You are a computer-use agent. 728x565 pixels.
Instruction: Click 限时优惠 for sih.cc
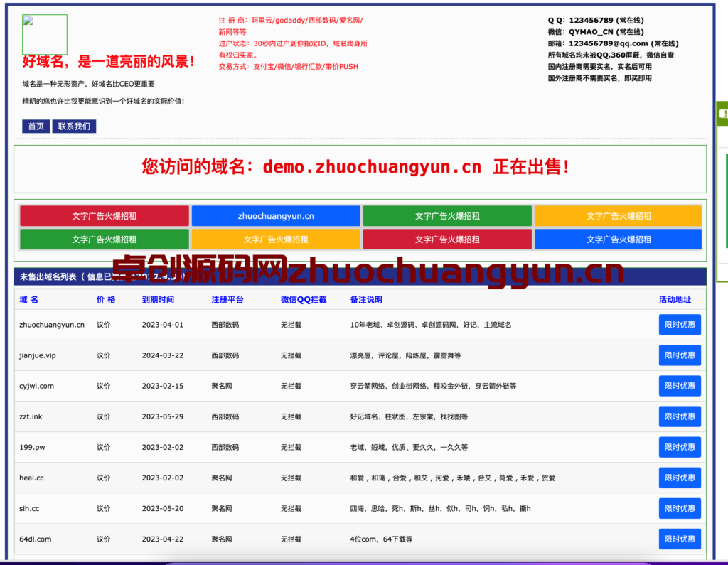(x=680, y=508)
